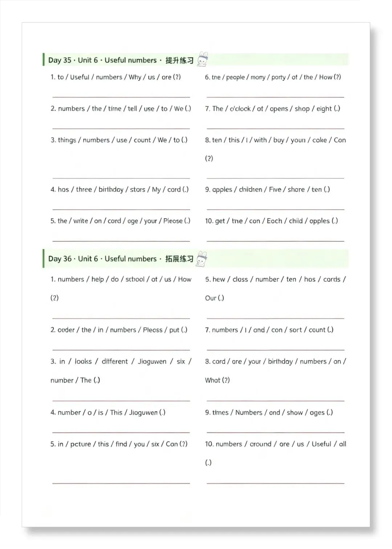Select the Day 35 Unit 6 heading
This screenshot has width=392, height=549.
pyautogui.click(x=121, y=60)
